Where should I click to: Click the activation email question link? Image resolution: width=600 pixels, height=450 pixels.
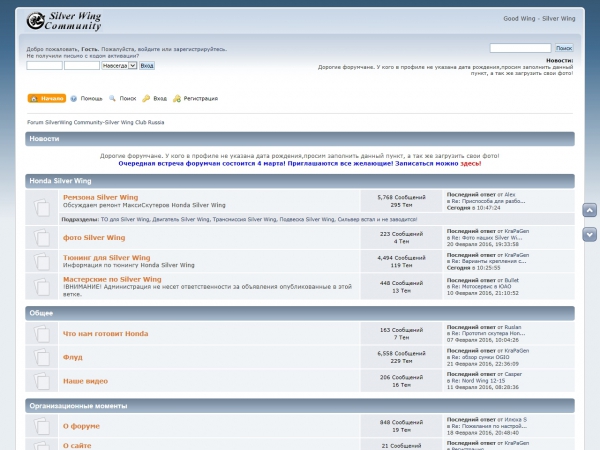pos(83,56)
